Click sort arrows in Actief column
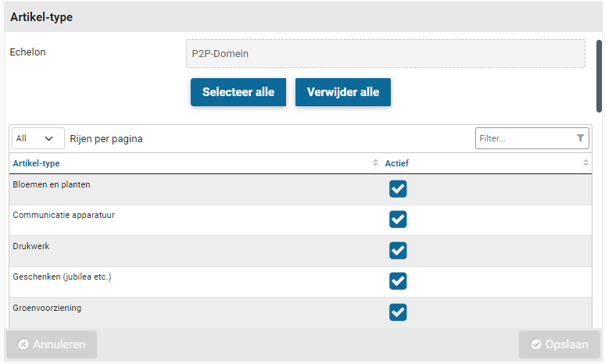Screen dimensions: 605x364 coord(585,163)
